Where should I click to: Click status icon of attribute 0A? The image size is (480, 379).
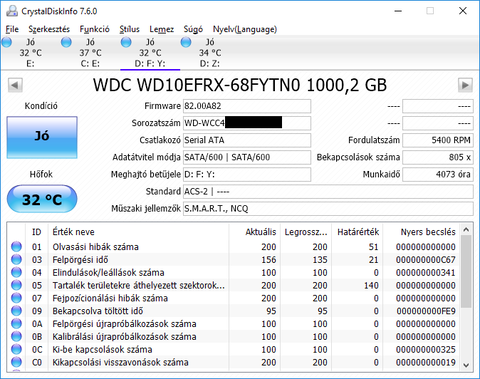pos(16,324)
